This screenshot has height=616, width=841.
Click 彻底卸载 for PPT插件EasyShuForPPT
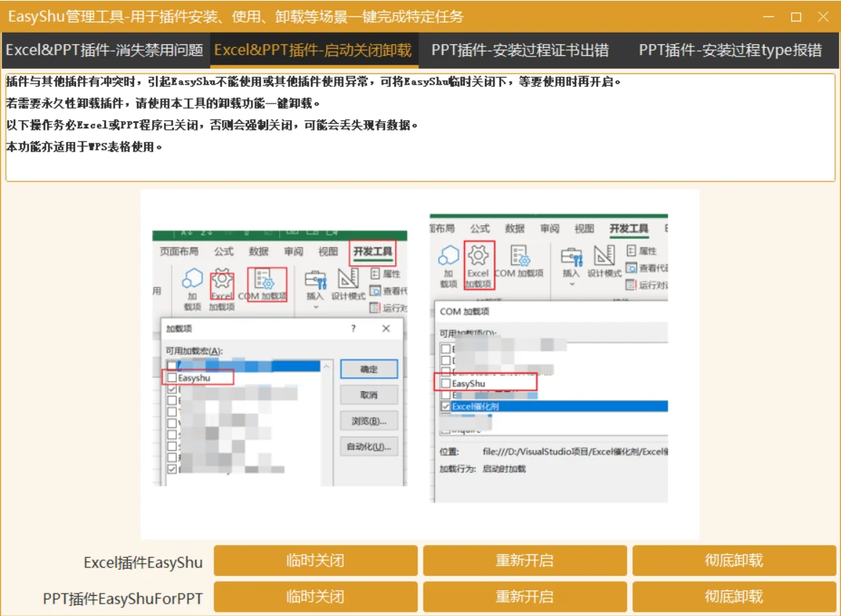[x=734, y=596]
